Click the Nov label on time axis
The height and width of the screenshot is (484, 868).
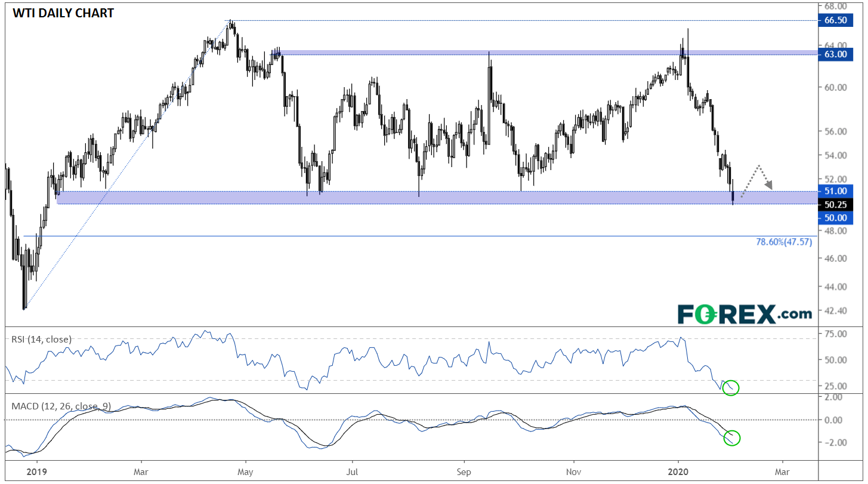pos(573,470)
